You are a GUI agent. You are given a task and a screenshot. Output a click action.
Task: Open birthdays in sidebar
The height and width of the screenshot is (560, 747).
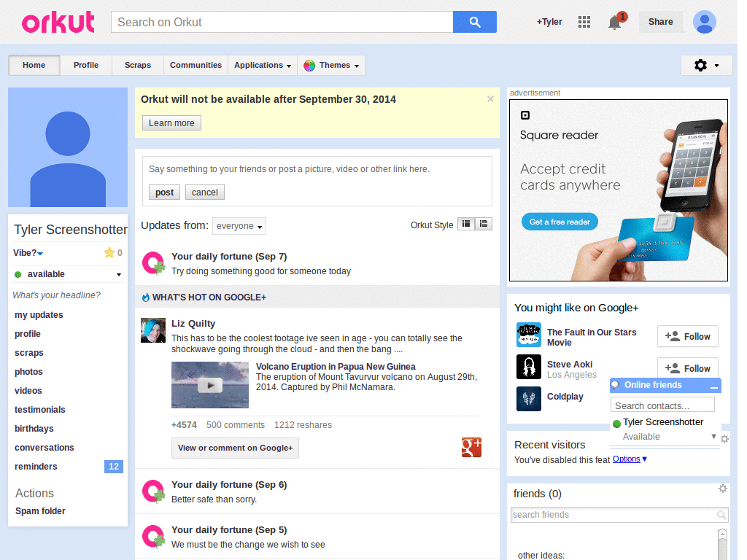(x=34, y=429)
